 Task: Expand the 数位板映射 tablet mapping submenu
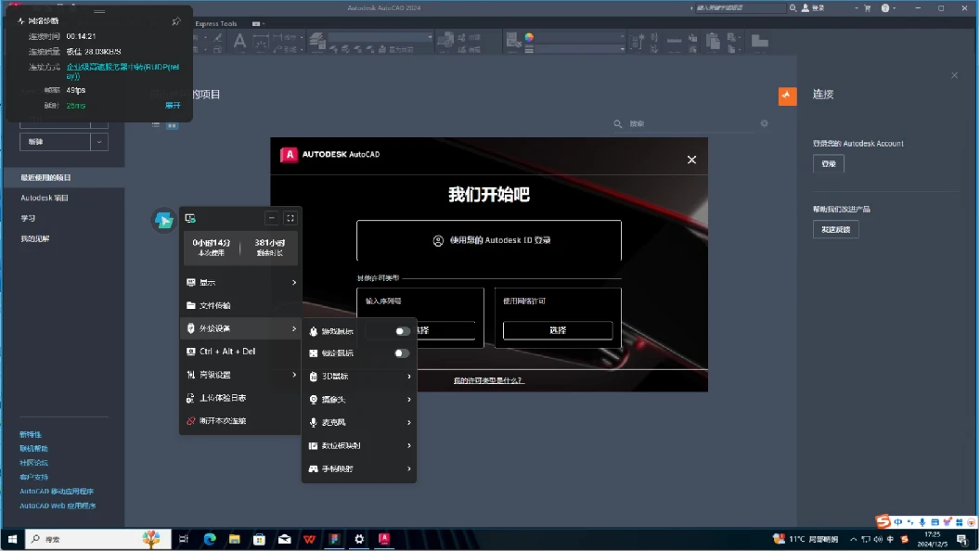point(359,445)
